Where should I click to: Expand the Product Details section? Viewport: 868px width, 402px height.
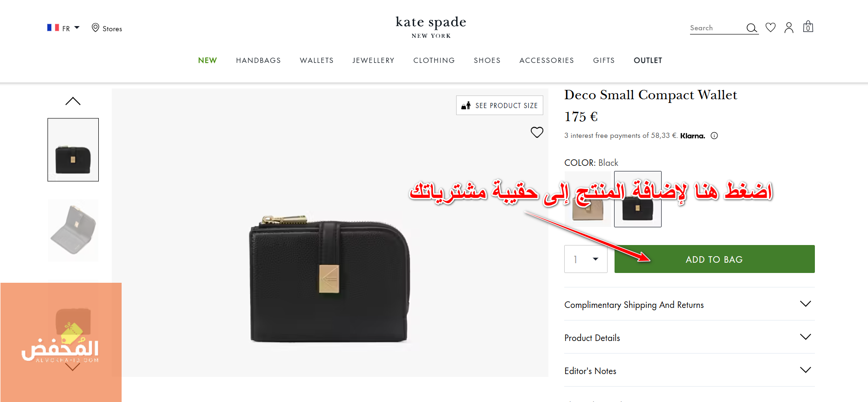(689, 337)
